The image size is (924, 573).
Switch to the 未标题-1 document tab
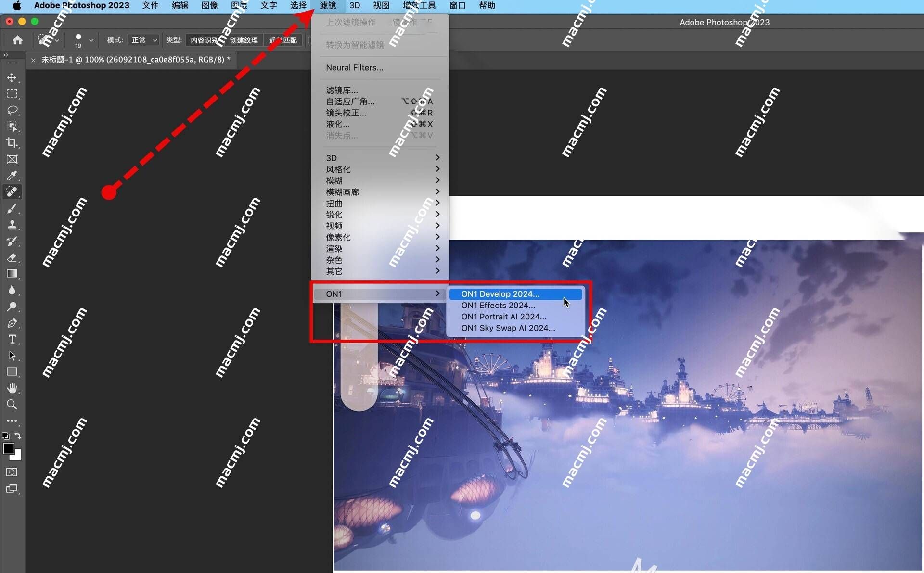pos(135,60)
